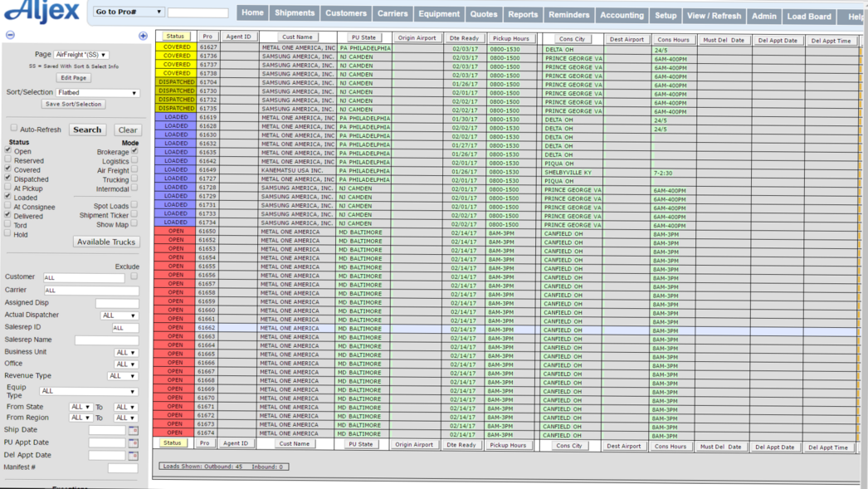
Task: Open the Sort/Selection Flatbed dropdown
Action: (x=97, y=92)
